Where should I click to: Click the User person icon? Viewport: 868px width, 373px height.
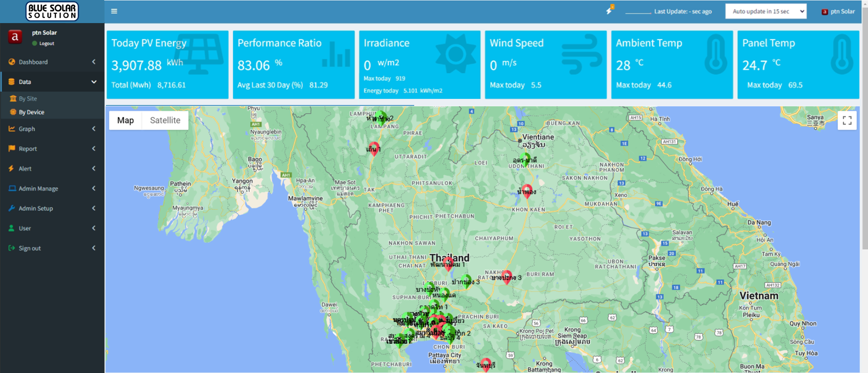click(x=11, y=228)
